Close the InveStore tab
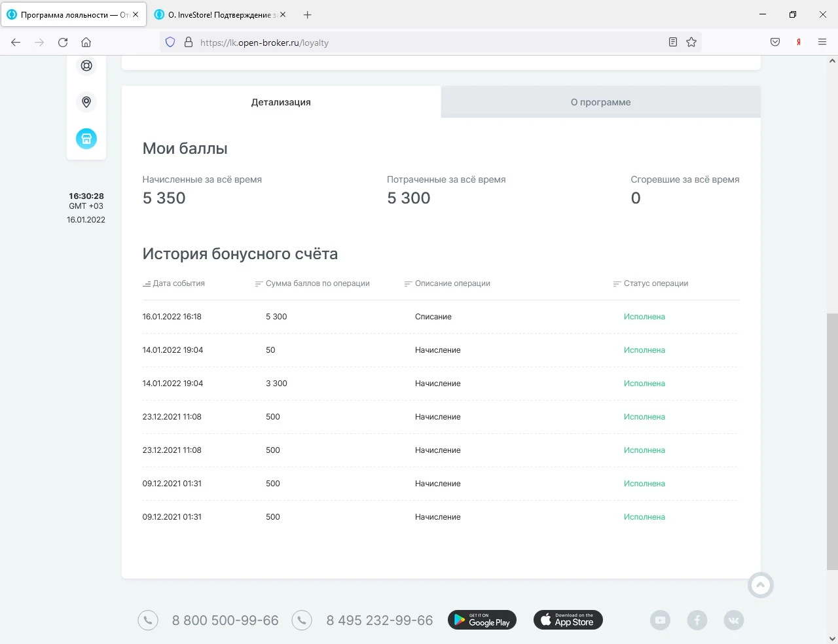This screenshot has width=838, height=644. 283,14
